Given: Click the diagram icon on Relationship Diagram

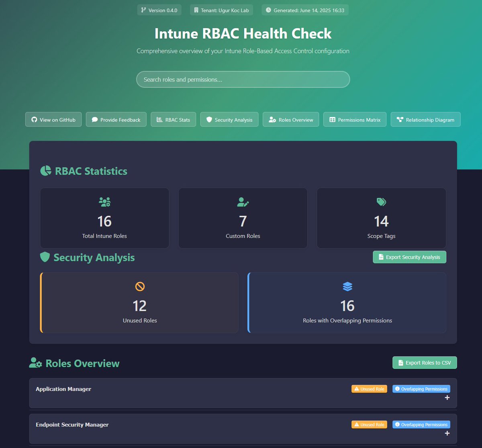Looking at the screenshot, I should tap(400, 120).
